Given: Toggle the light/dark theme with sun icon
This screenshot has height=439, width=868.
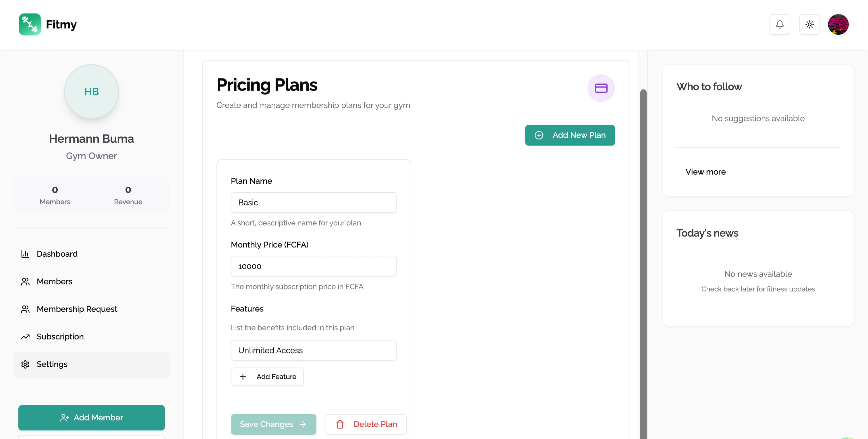Looking at the screenshot, I should [x=809, y=24].
